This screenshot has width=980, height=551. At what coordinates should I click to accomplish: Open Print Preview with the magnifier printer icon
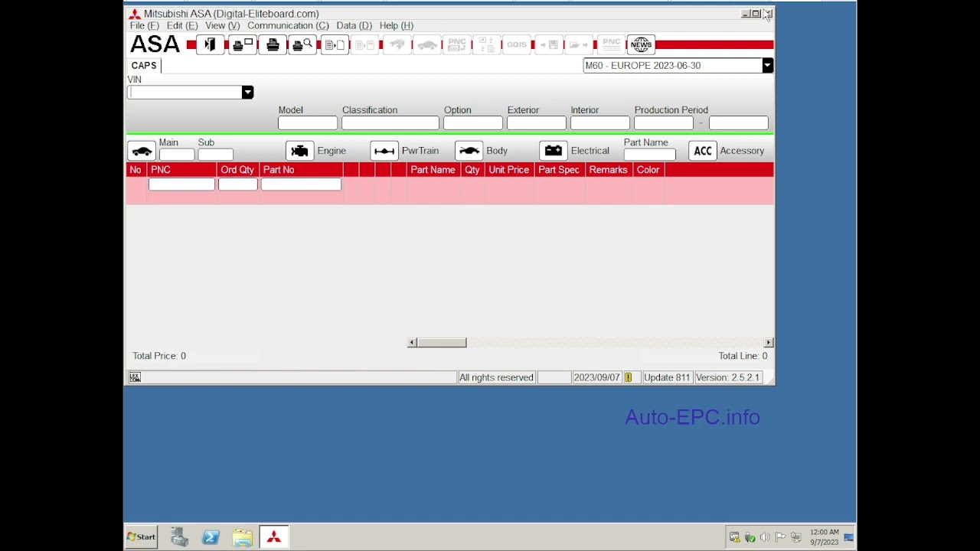[x=303, y=44]
